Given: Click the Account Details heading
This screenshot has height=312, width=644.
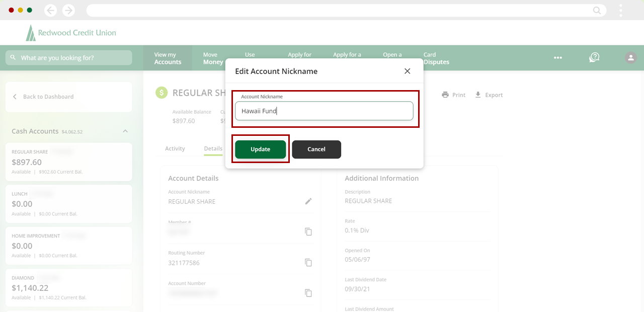Looking at the screenshot, I should 193,178.
